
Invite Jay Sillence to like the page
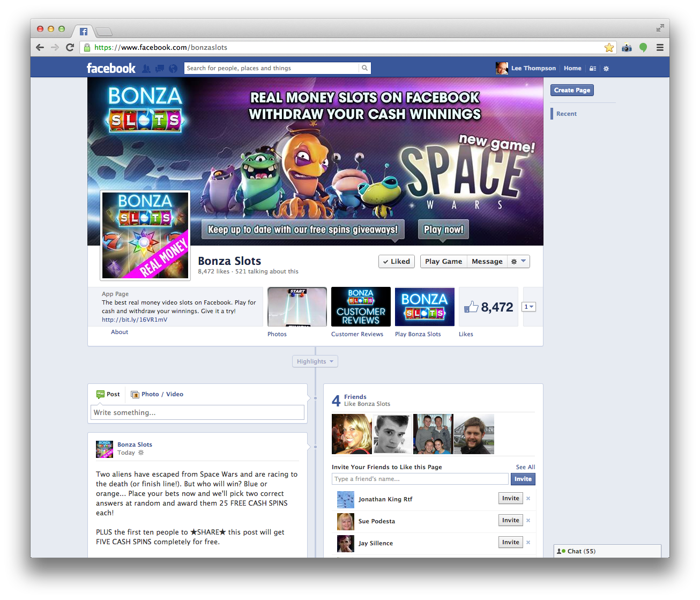coord(510,542)
